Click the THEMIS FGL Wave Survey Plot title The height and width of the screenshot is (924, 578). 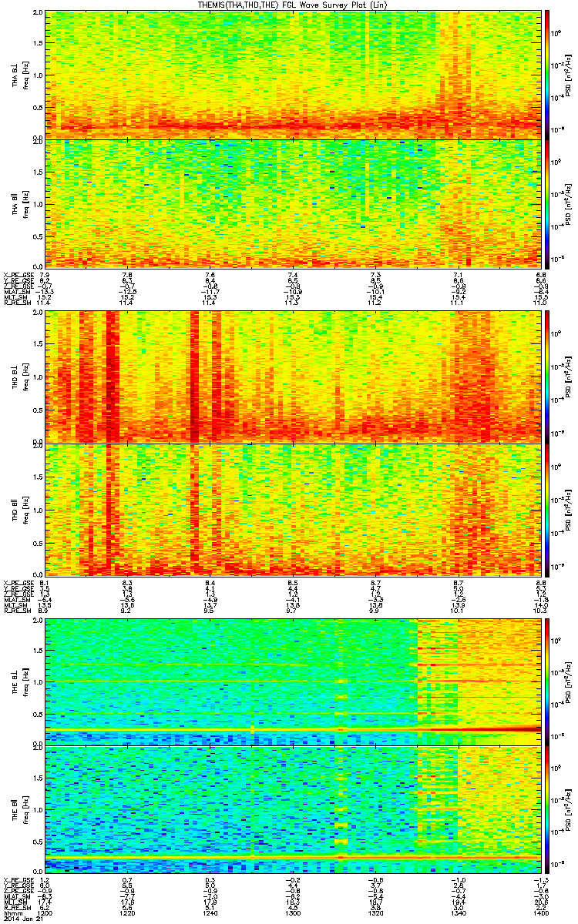[294, 5]
